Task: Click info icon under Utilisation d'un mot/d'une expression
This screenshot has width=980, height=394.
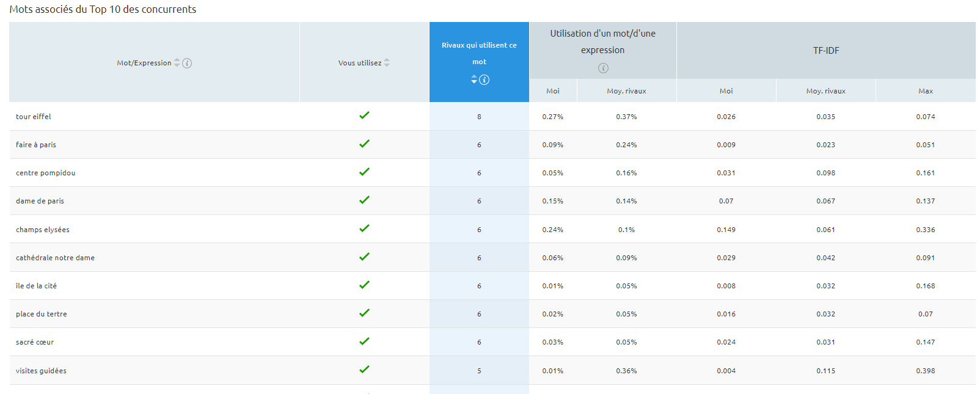Action: coord(603,68)
